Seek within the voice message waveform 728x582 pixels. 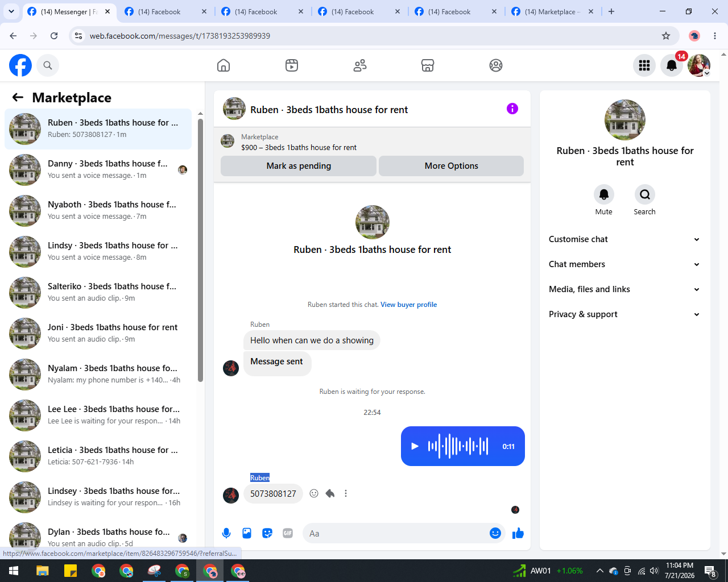[458, 446]
